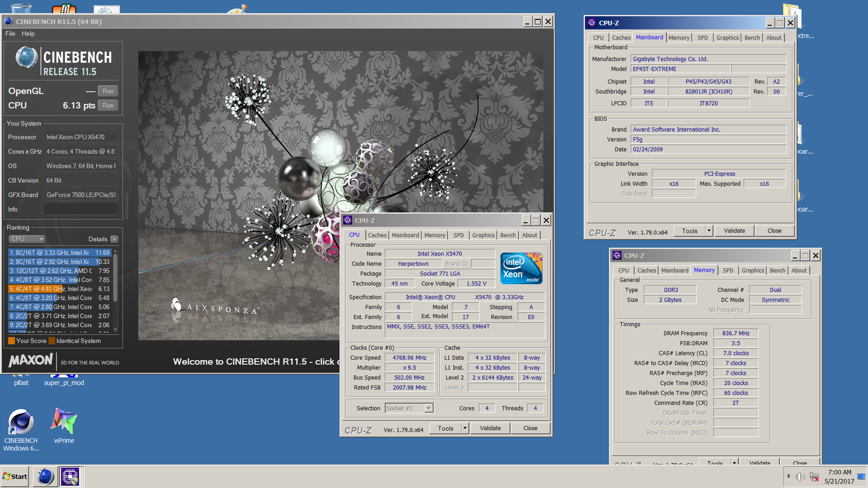Click Validate in CPU-Z processor window

pyautogui.click(x=490, y=428)
